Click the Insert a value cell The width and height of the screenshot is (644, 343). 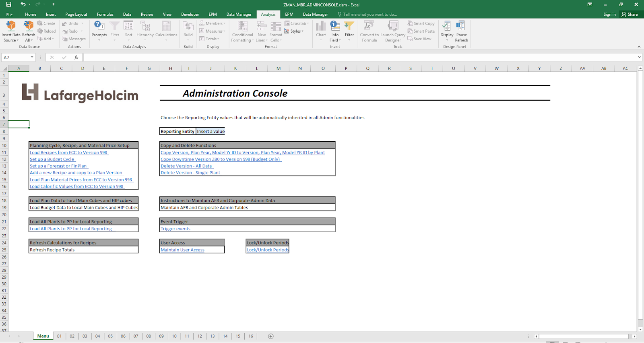pos(211,131)
